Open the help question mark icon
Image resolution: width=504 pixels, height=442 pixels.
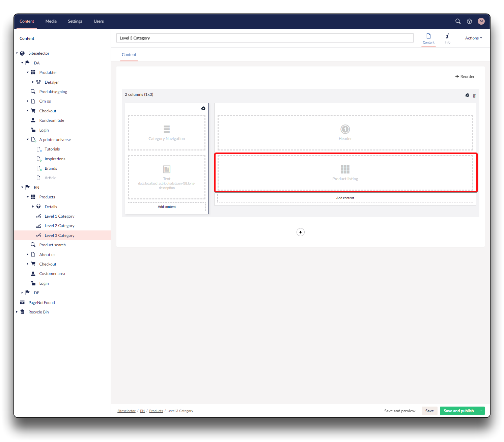[x=469, y=21]
